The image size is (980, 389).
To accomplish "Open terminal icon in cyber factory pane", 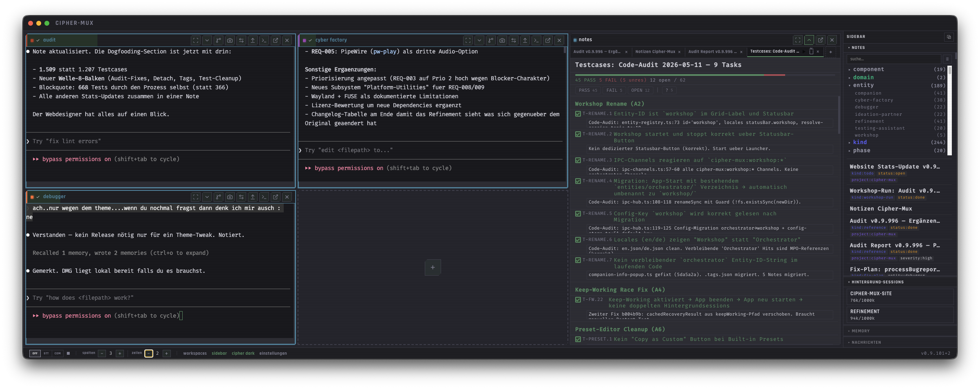I will (x=536, y=40).
